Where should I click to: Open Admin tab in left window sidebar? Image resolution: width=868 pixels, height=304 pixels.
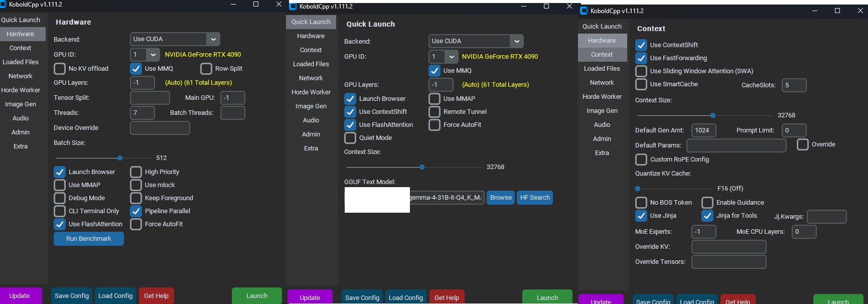click(x=21, y=132)
